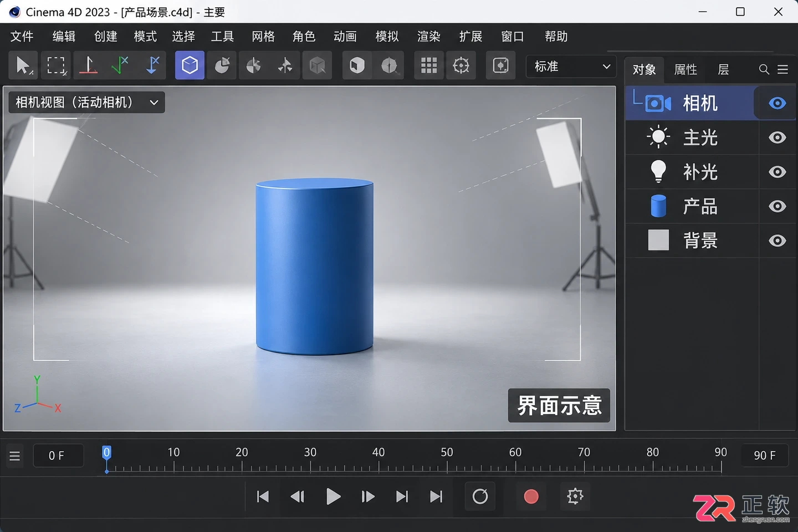The width and height of the screenshot is (798, 532).
Task: Select the 主光 object row
Action: (711, 137)
